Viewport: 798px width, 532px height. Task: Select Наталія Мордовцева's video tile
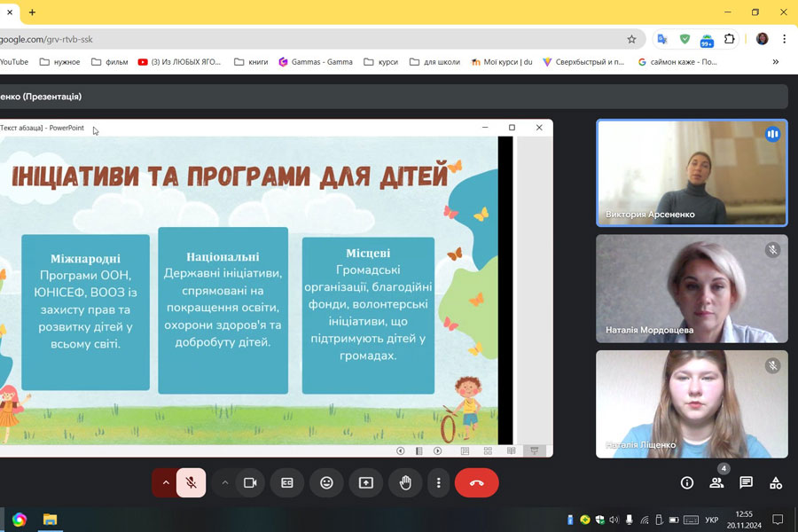691,288
